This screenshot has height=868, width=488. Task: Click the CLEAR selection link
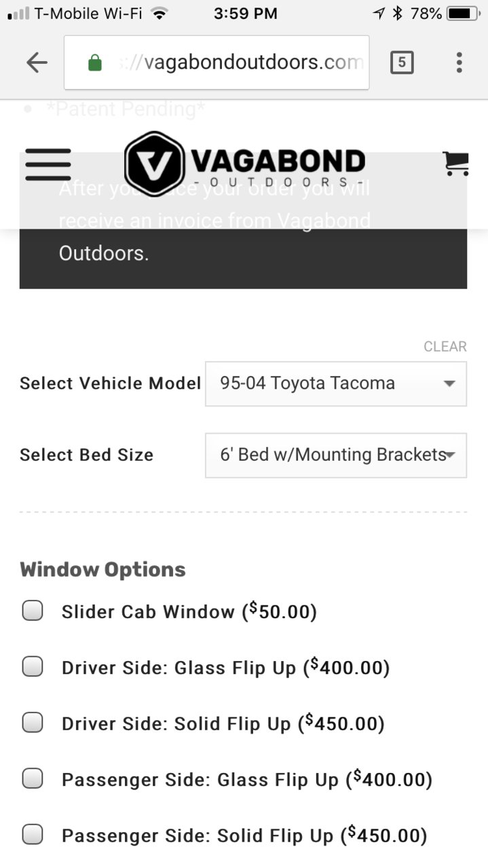(x=445, y=347)
